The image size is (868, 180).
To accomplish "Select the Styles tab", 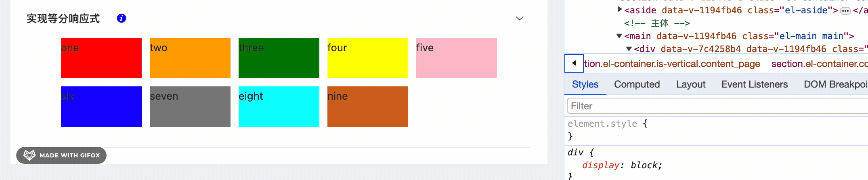I will point(585,84).
